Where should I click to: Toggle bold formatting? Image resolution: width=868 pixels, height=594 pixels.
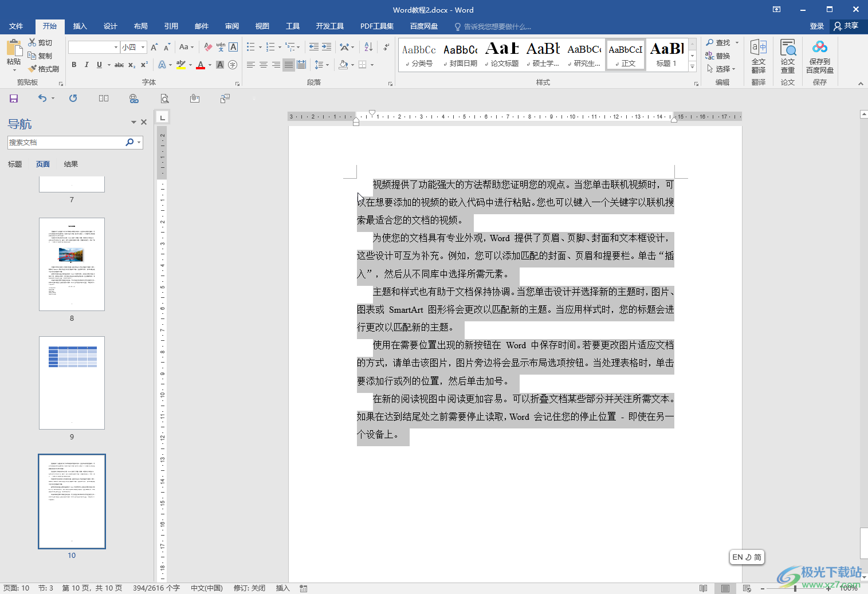click(74, 65)
